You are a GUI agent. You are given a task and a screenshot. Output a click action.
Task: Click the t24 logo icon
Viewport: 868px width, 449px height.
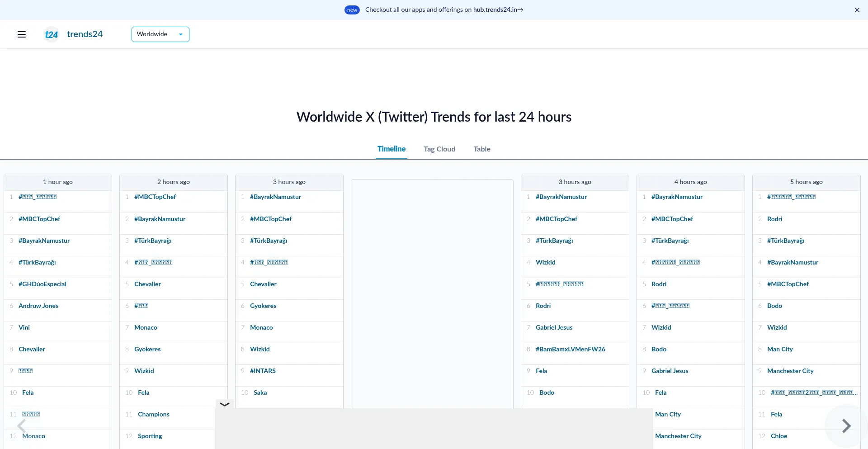point(51,34)
